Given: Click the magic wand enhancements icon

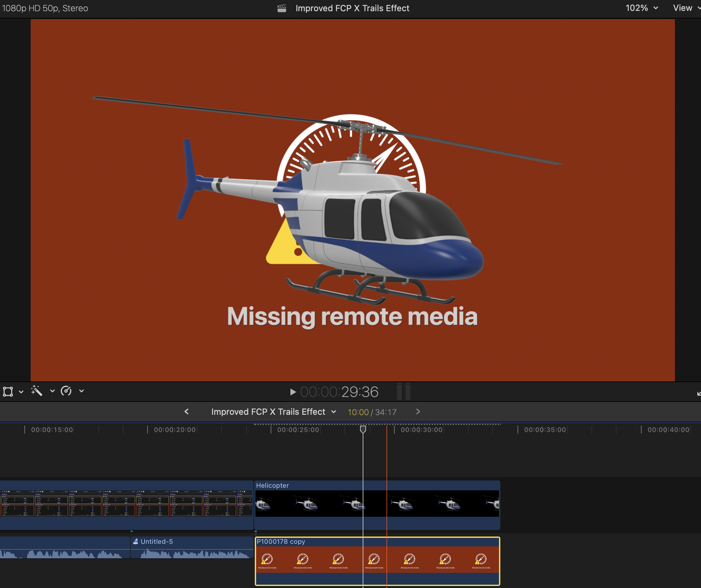Looking at the screenshot, I should pyautogui.click(x=37, y=391).
